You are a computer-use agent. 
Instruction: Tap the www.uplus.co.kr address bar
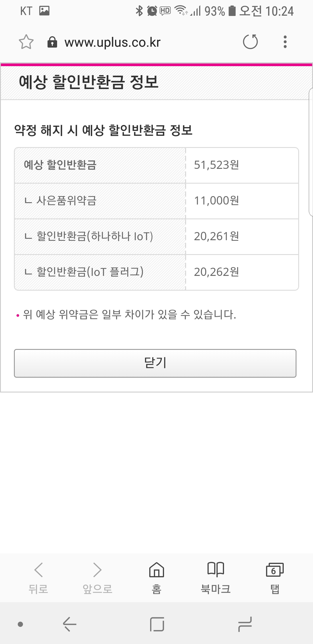tap(112, 42)
